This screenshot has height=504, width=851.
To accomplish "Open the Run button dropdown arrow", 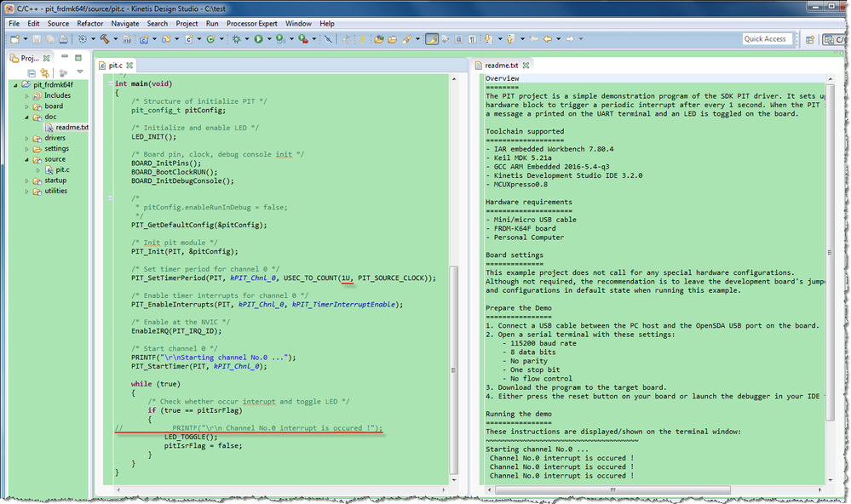I will coord(269,39).
